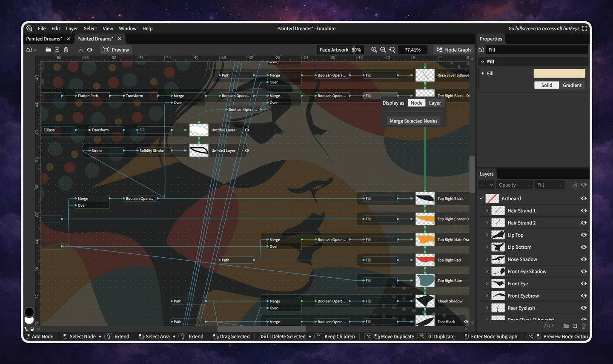This screenshot has height=364, width=613.
Task: Click the black primary color circle
Action: coord(29,313)
